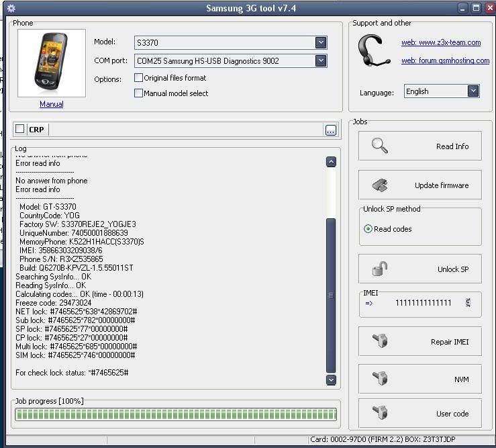The width and height of the screenshot is (496, 448).
Task: Click the Multi lock code log line
Action: (x=77, y=347)
